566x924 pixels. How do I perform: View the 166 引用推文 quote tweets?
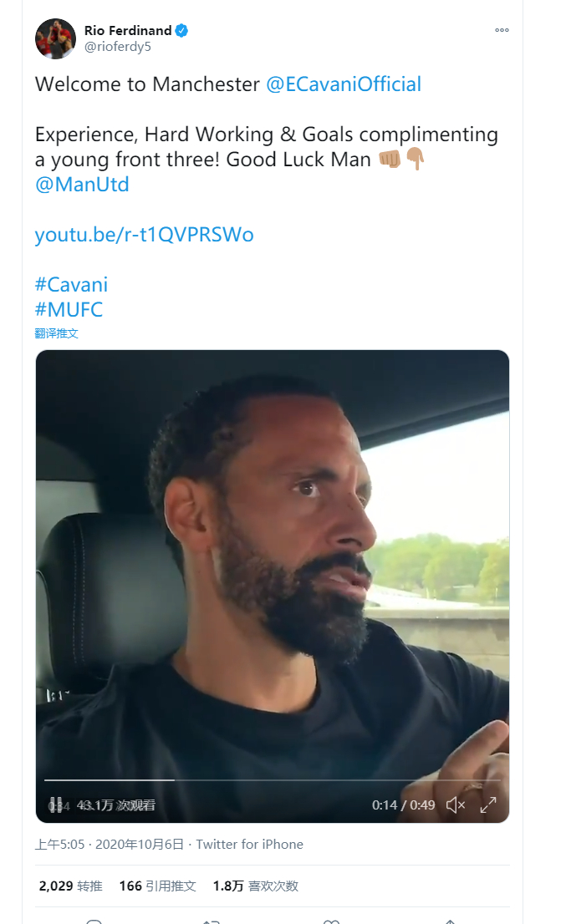[x=157, y=886]
